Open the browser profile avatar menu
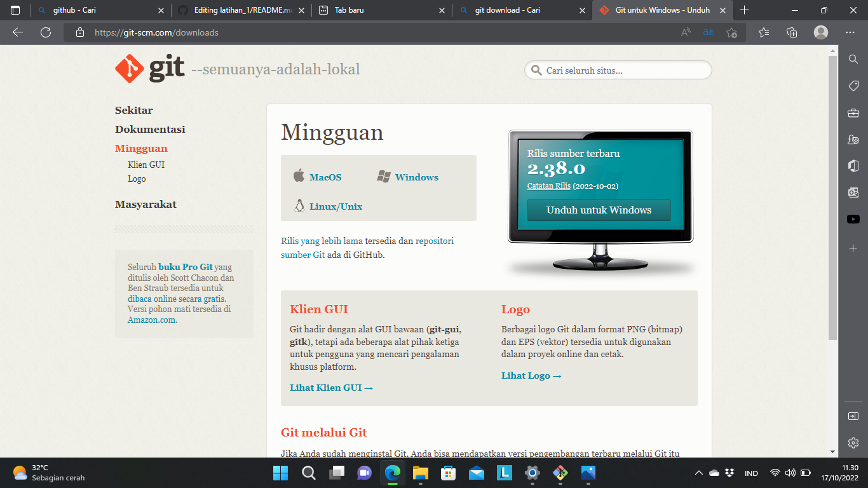 [x=820, y=32]
